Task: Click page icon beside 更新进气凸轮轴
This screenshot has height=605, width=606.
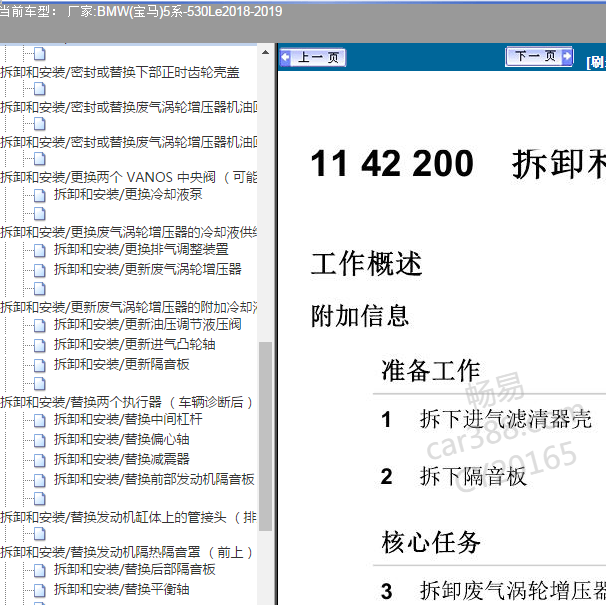Action: click(39, 345)
